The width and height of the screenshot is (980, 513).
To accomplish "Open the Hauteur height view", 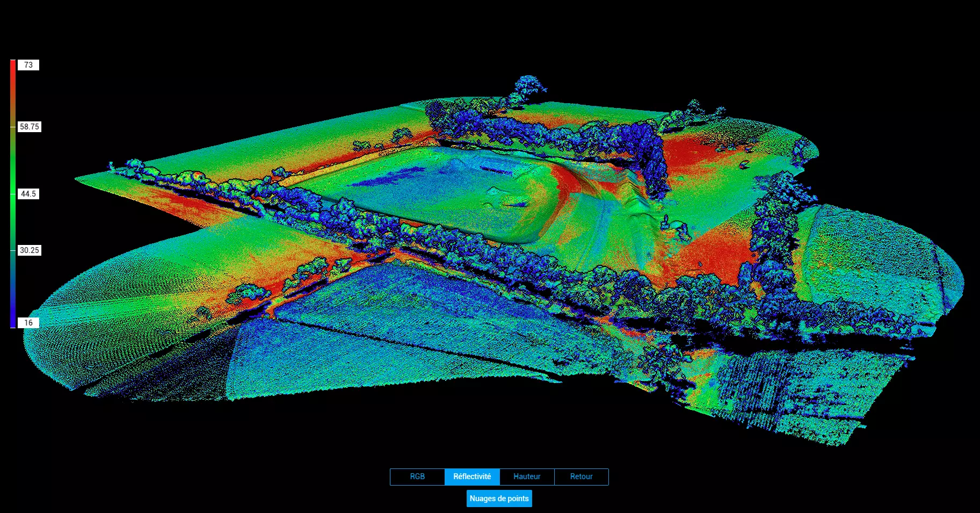I will [527, 476].
